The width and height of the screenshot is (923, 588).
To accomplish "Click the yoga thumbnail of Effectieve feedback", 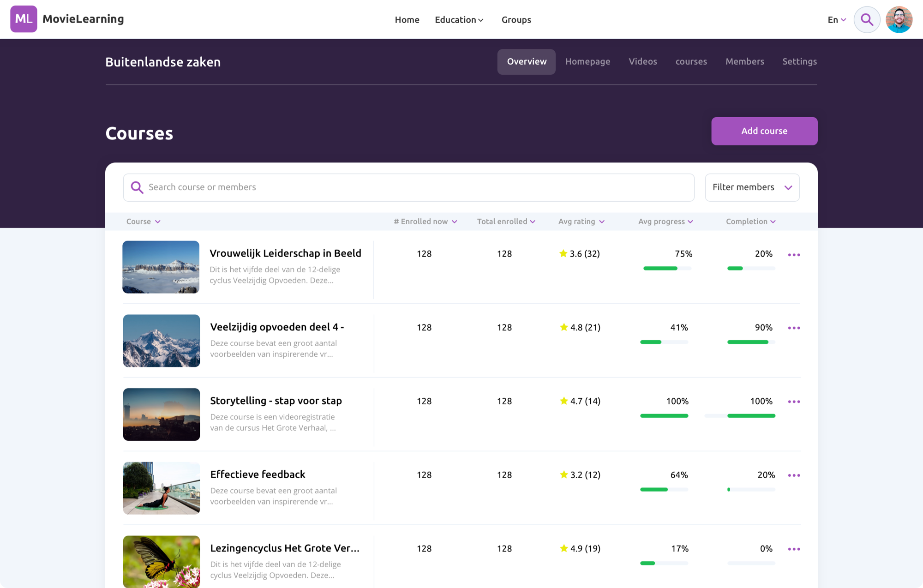I will pos(161,488).
